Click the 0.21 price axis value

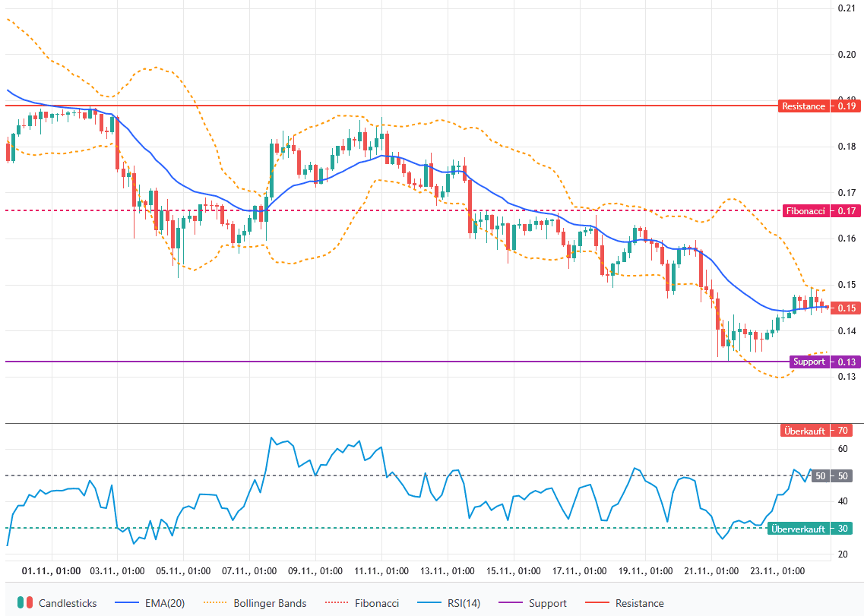pyautogui.click(x=847, y=8)
